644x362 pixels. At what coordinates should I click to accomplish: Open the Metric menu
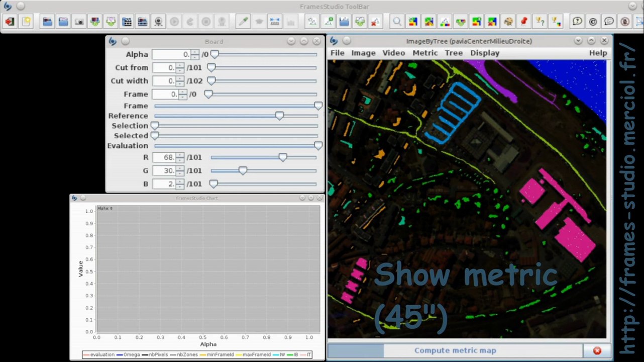[425, 53]
